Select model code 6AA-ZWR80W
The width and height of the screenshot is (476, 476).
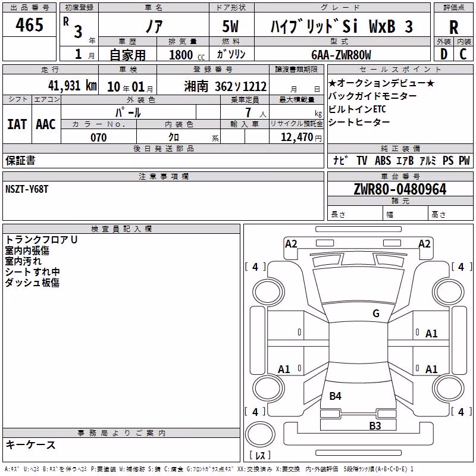[x=341, y=55]
